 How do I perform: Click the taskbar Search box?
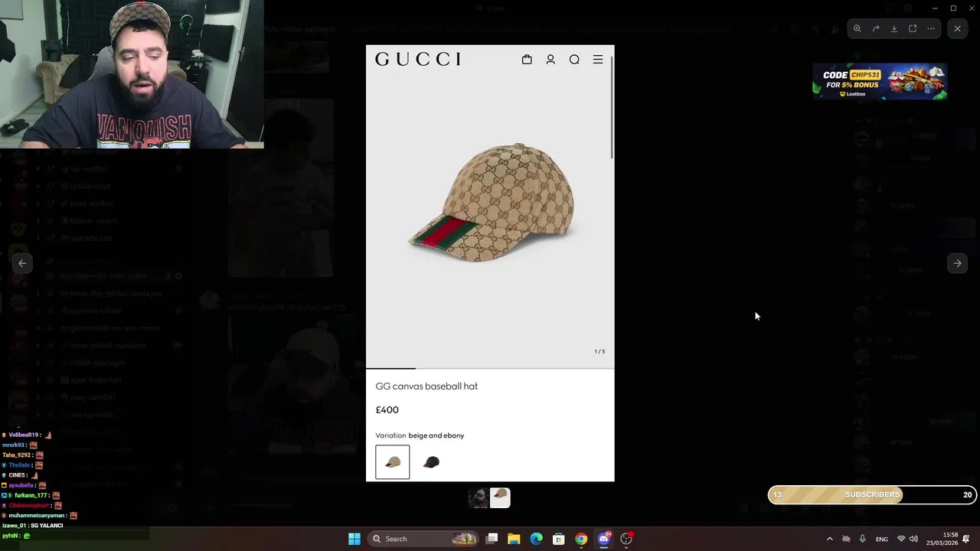tap(423, 539)
